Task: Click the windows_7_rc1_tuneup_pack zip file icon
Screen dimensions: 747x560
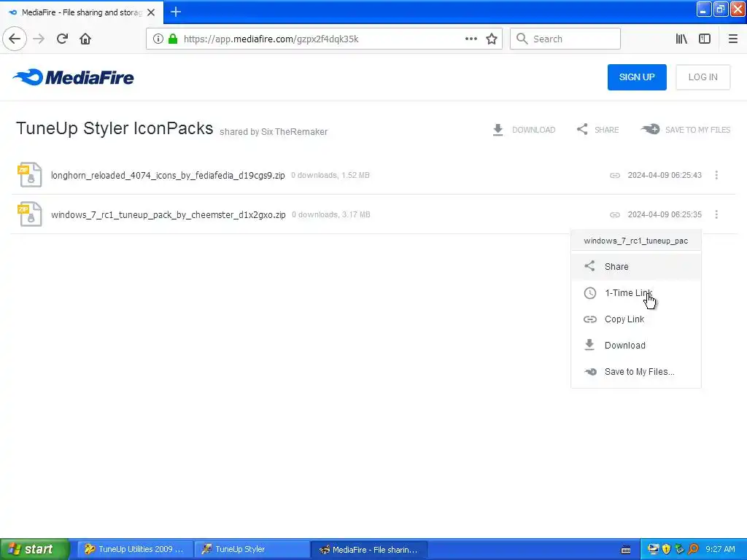Action: click(x=29, y=214)
